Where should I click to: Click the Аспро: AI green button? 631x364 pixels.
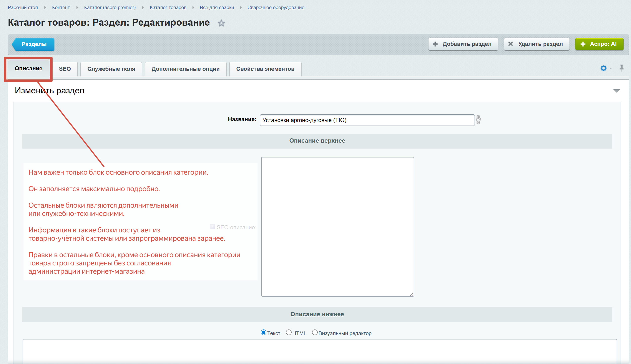point(599,44)
